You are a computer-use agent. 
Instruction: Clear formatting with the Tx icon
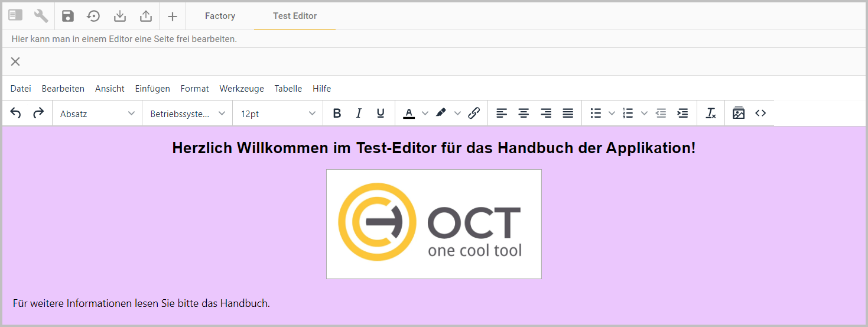tap(711, 114)
